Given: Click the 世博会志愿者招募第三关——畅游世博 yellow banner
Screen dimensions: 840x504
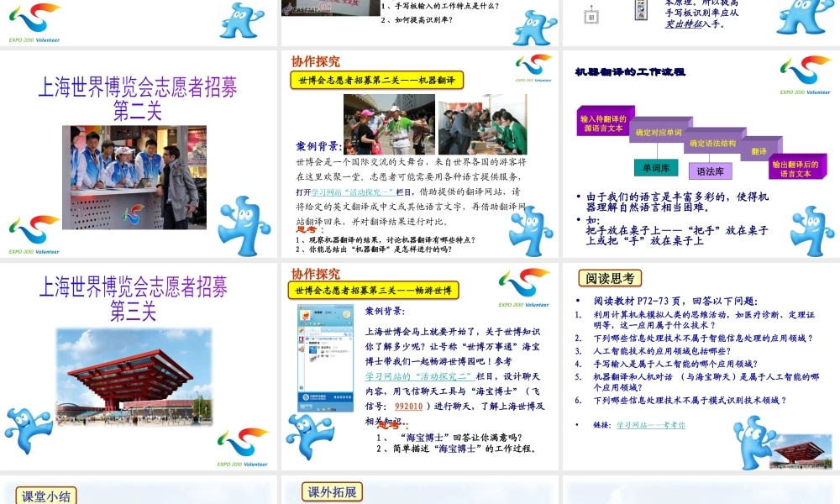Looking at the screenshot, I should [374, 291].
